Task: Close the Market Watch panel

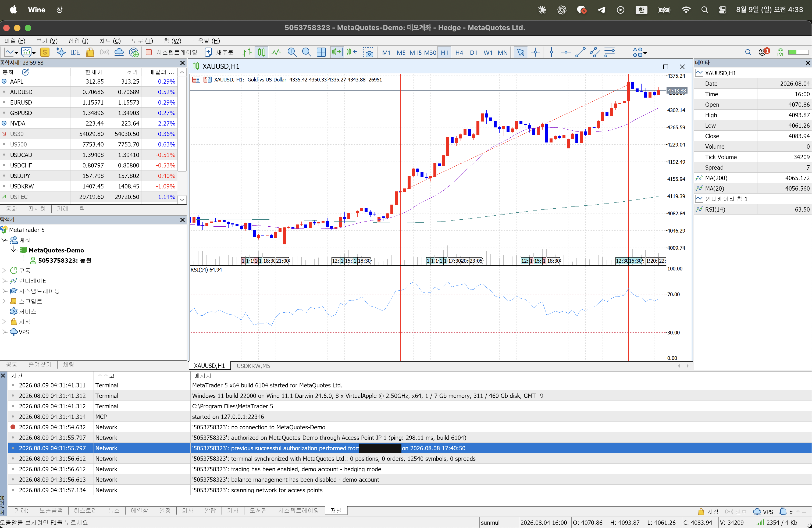Action: point(182,63)
